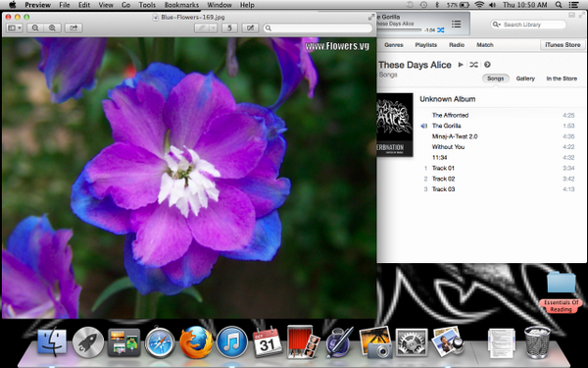Focus the Preview search field

point(318,28)
